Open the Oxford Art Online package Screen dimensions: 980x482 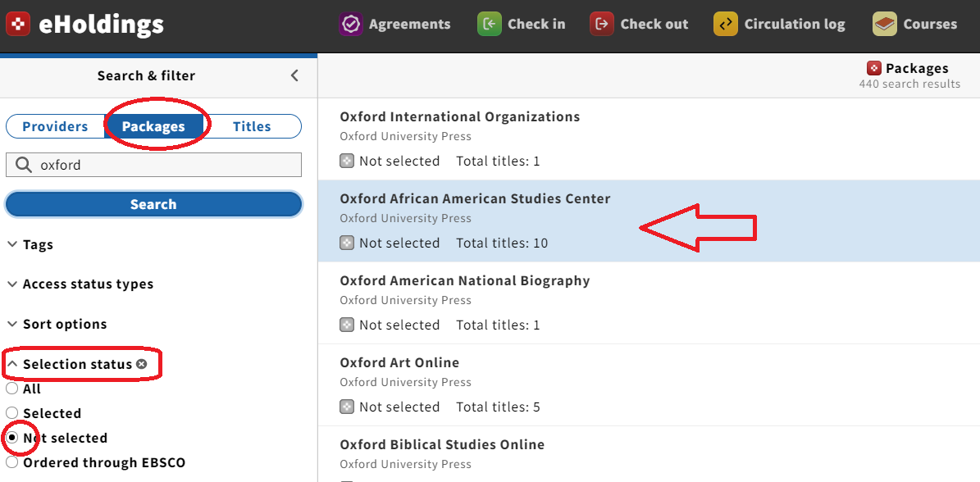point(399,362)
